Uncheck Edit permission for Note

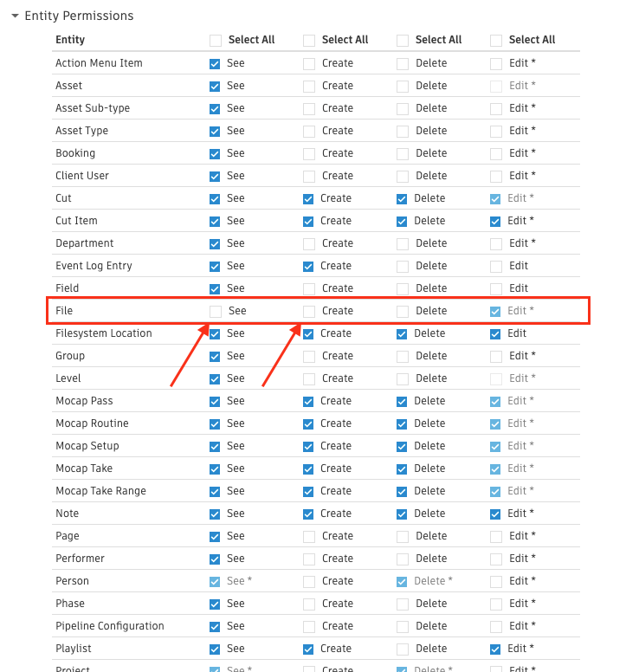[x=496, y=514]
